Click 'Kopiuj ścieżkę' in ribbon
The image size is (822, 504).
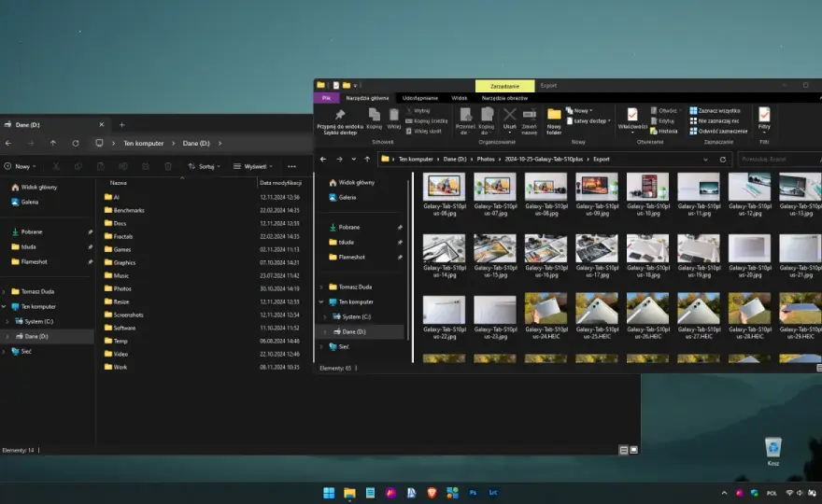click(427, 121)
